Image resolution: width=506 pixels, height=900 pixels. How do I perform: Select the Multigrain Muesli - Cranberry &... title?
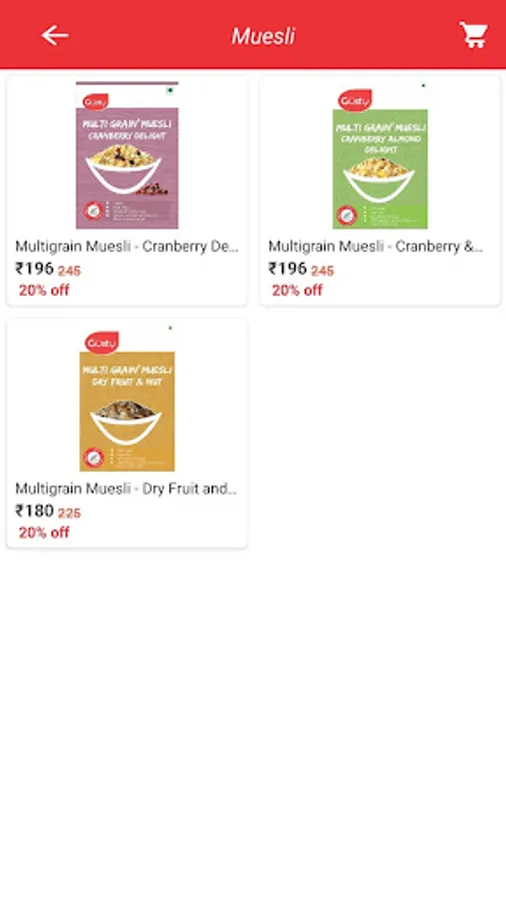coord(376,247)
